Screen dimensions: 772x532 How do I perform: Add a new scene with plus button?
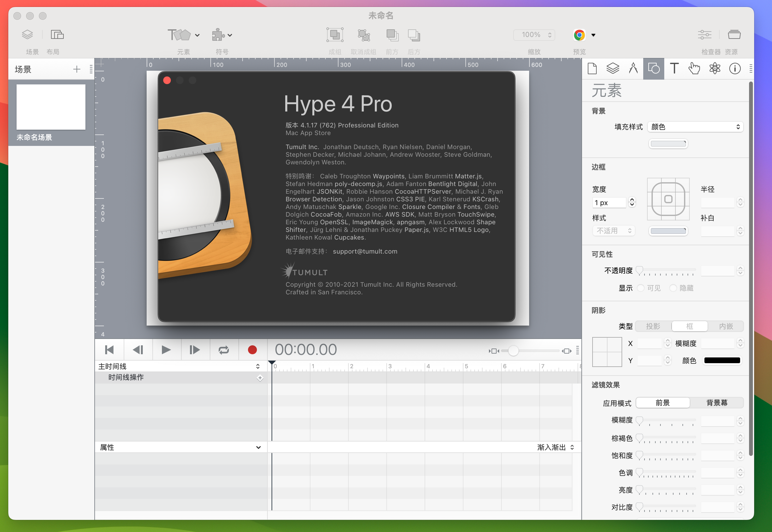(x=76, y=69)
